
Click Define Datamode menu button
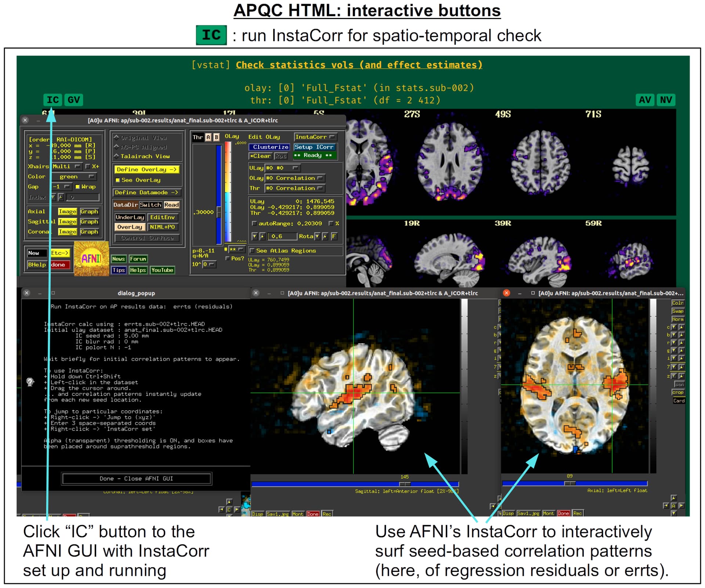(x=147, y=192)
